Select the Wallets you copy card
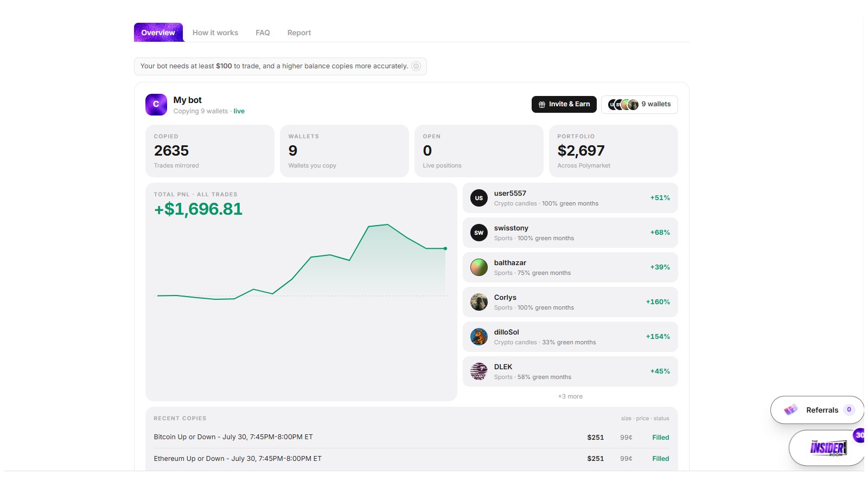The image size is (868, 488). 344,151
